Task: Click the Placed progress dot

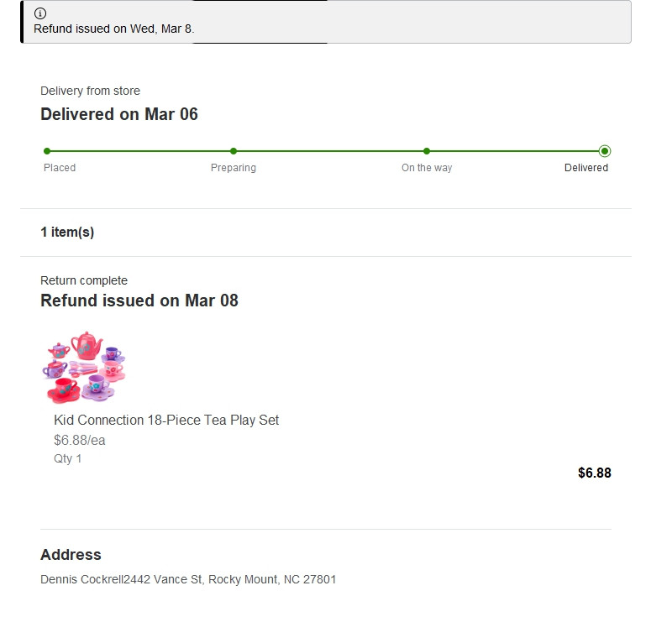Action: pyautogui.click(x=47, y=151)
